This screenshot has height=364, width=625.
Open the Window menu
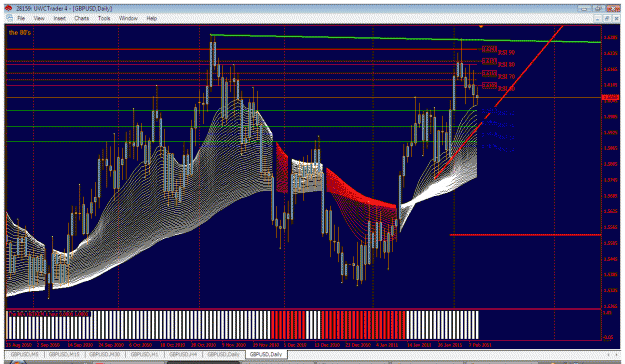click(x=128, y=18)
